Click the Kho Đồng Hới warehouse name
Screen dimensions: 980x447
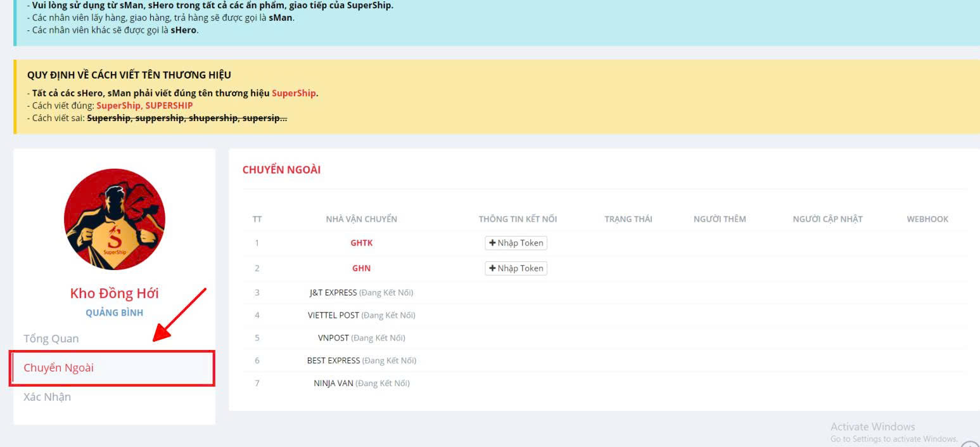pyautogui.click(x=115, y=294)
